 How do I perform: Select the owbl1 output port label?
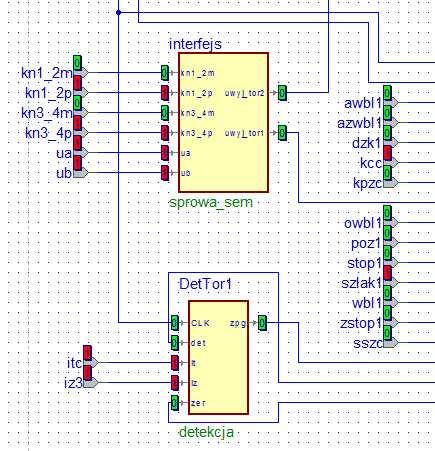[x=363, y=223]
